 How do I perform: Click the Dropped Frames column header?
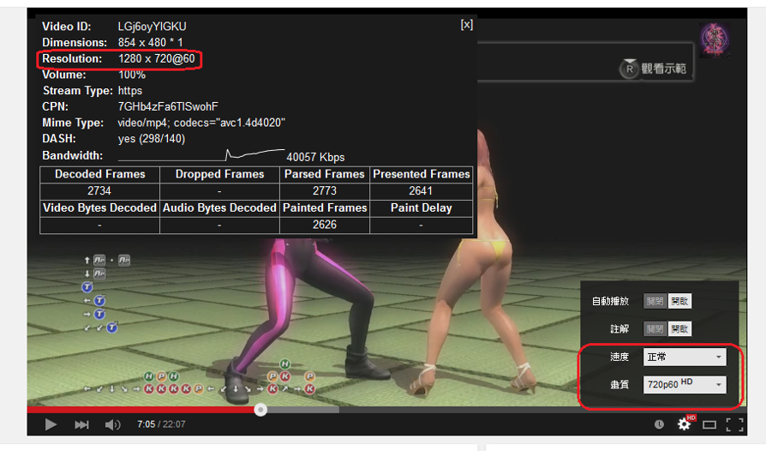[x=219, y=174]
